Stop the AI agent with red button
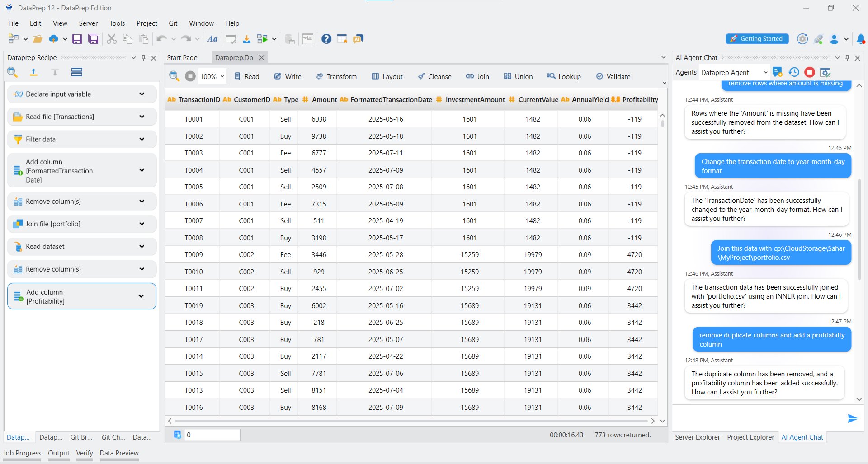 [x=810, y=72]
